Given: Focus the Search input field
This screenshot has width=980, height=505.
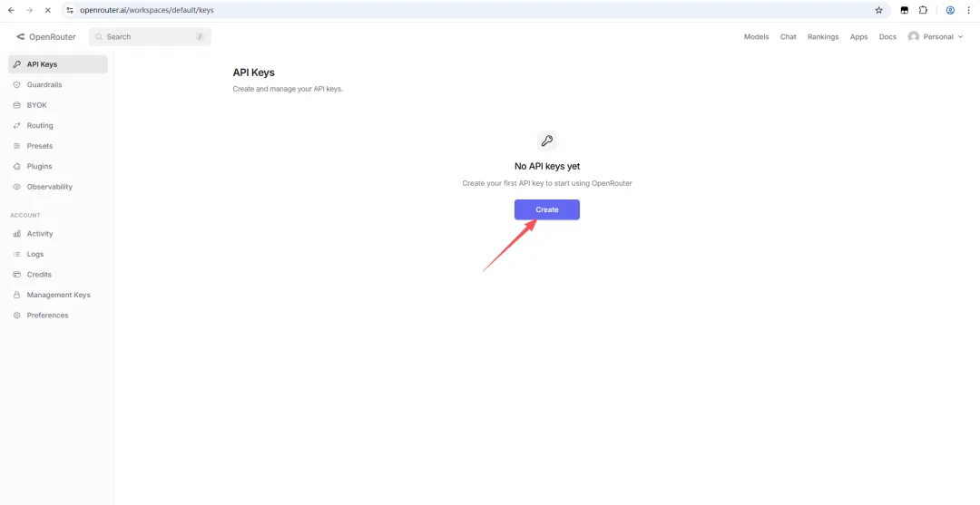Looking at the screenshot, I should pos(150,37).
